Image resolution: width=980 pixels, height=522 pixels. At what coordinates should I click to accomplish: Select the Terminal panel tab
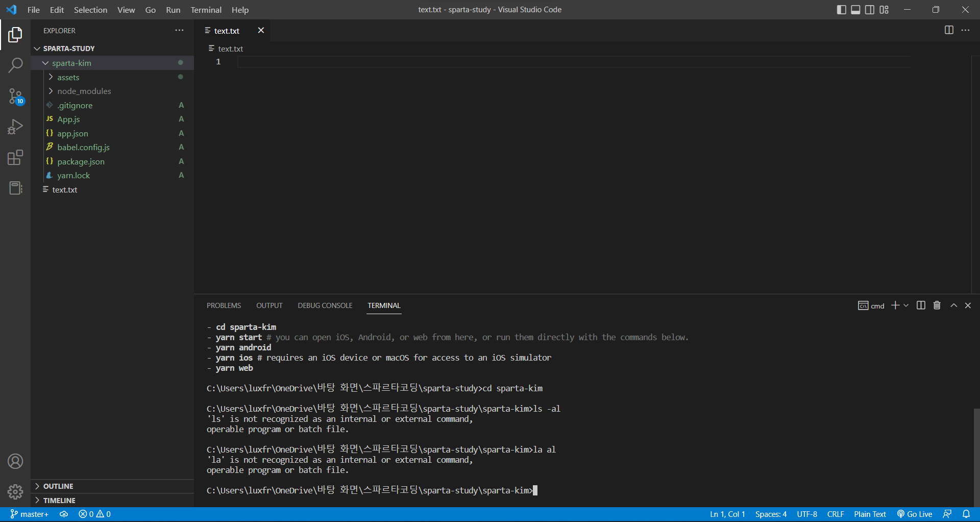click(384, 305)
